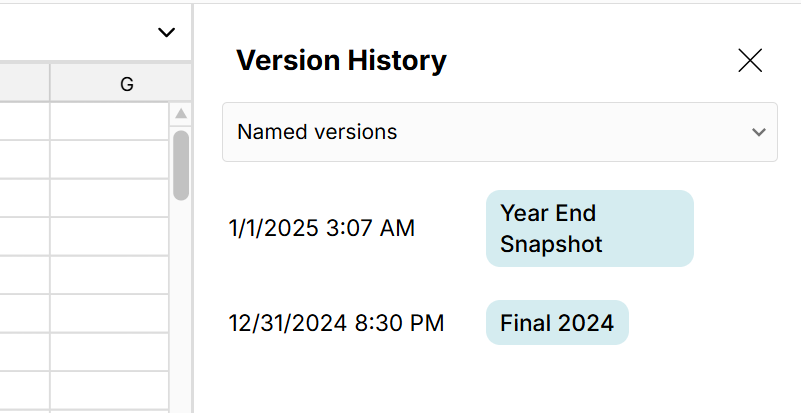Click the vertical scrollbar thumb
Viewport: 801px width, 413px height.
[x=181, y=164]
